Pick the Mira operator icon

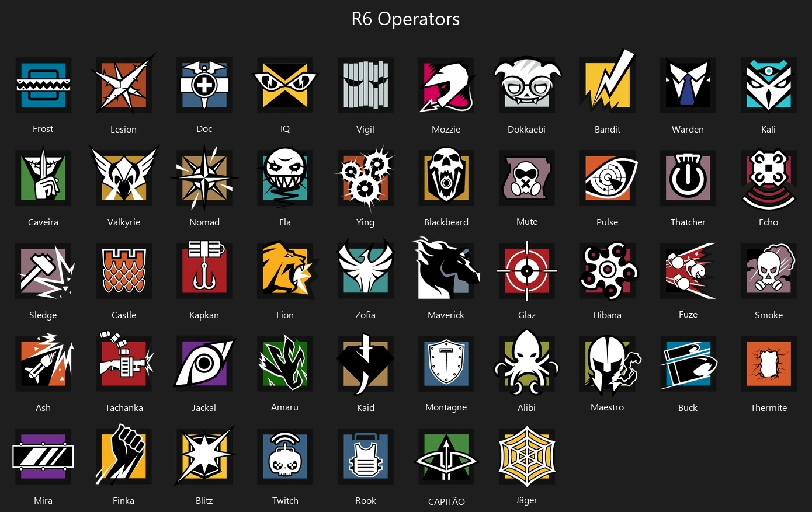pyautogui.click(x=43, y=457)
